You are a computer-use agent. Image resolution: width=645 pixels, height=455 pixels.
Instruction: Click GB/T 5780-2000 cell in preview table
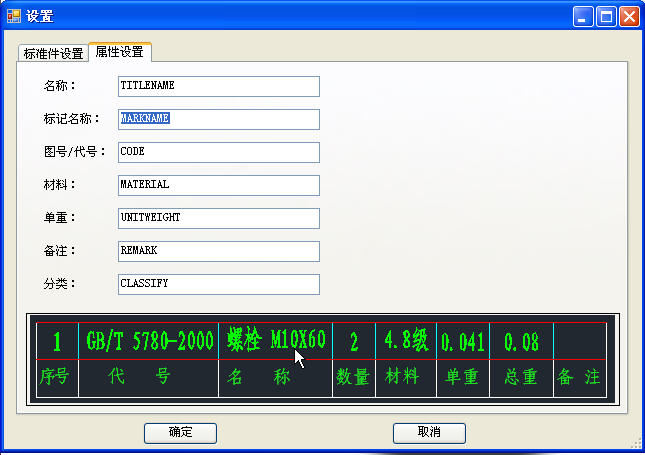(x=149, y=341)
